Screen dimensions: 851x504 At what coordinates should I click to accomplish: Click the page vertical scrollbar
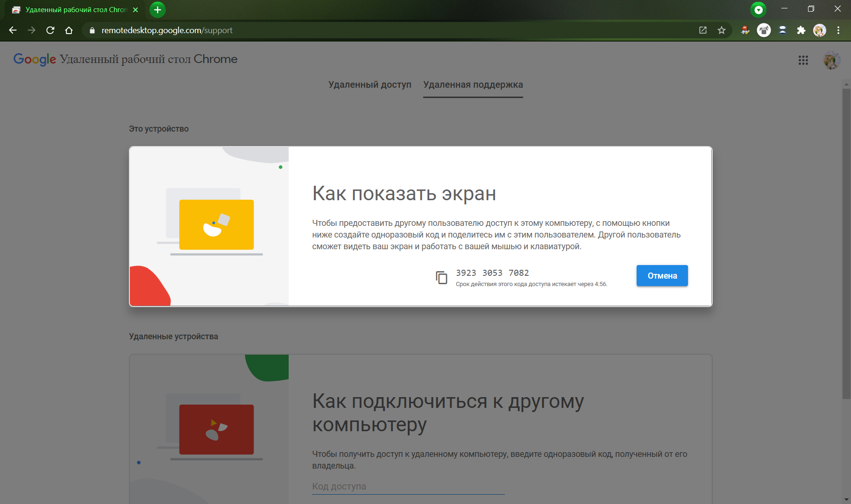(846, 243)
